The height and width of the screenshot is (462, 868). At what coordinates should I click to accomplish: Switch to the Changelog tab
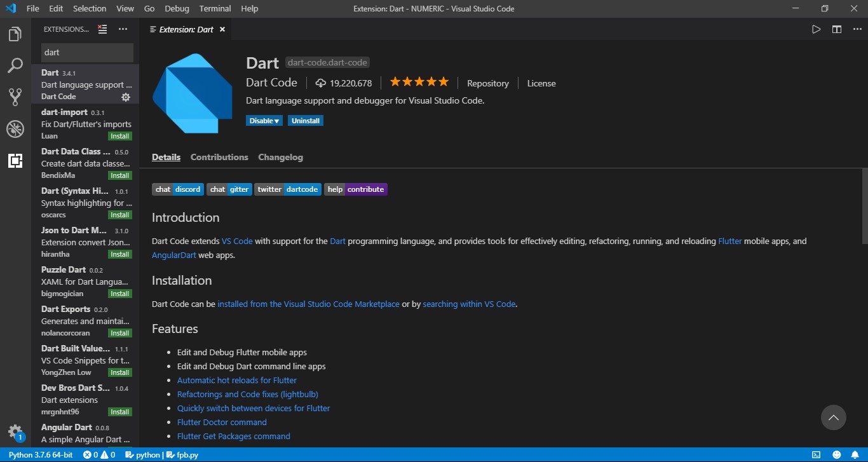pos(280,157)
